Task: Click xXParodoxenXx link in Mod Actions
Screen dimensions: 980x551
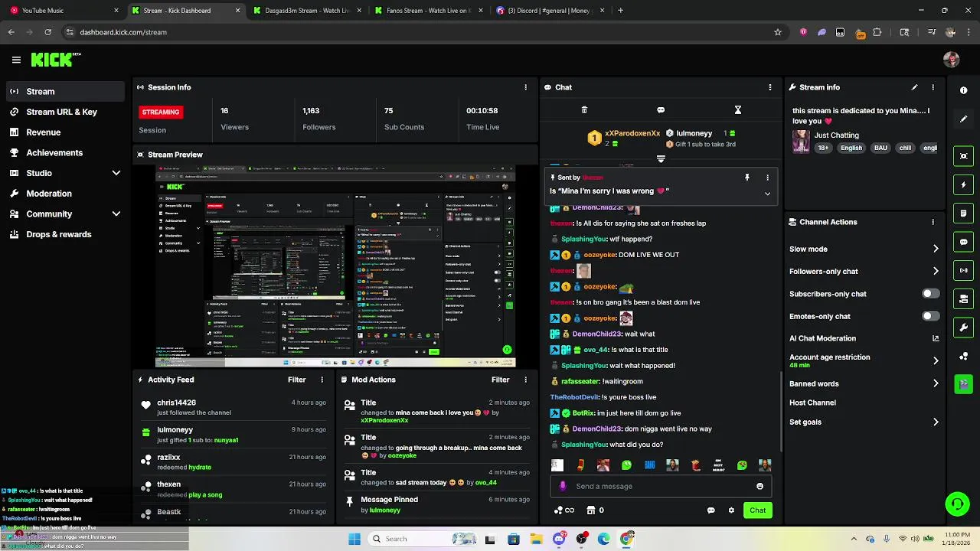Action: [x=384, y=420]
